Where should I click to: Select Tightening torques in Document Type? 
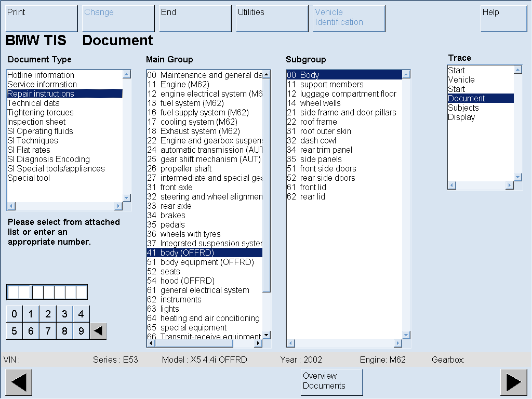(41, 112)
